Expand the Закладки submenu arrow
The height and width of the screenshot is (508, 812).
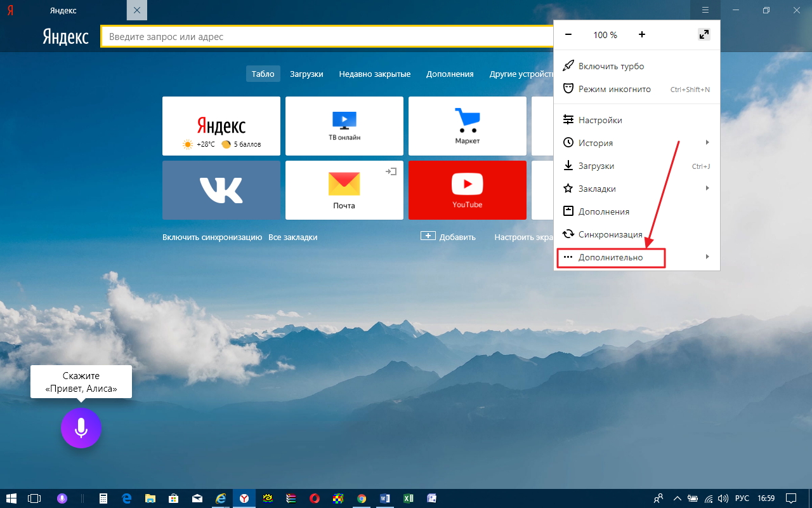pyautogui.click(x=707, y=189)
